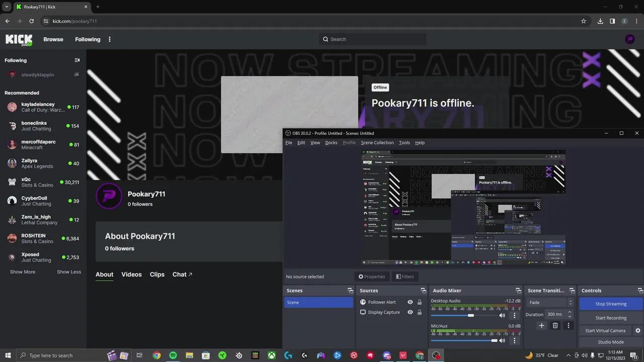Image resolution: width=644 pixels, height=362 pixels.
Task: Expand recommended channels with Show More
Action: pos(23,272)
